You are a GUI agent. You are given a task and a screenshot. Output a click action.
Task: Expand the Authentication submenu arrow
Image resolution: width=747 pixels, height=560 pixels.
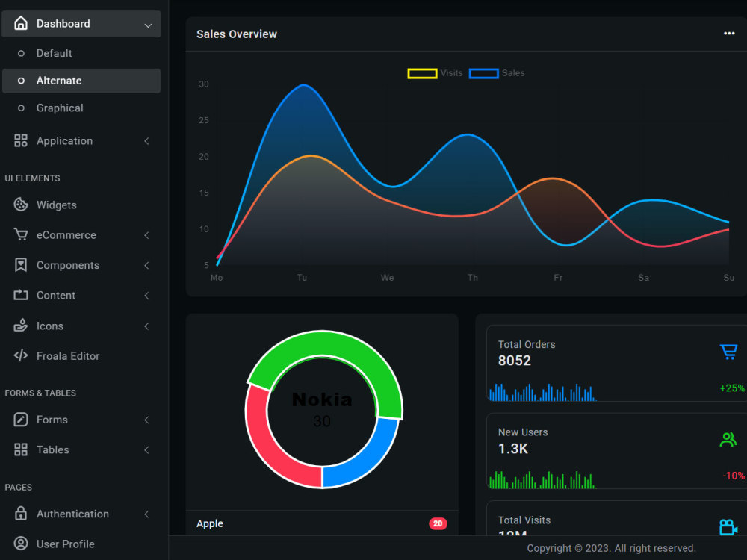[146, 514]
